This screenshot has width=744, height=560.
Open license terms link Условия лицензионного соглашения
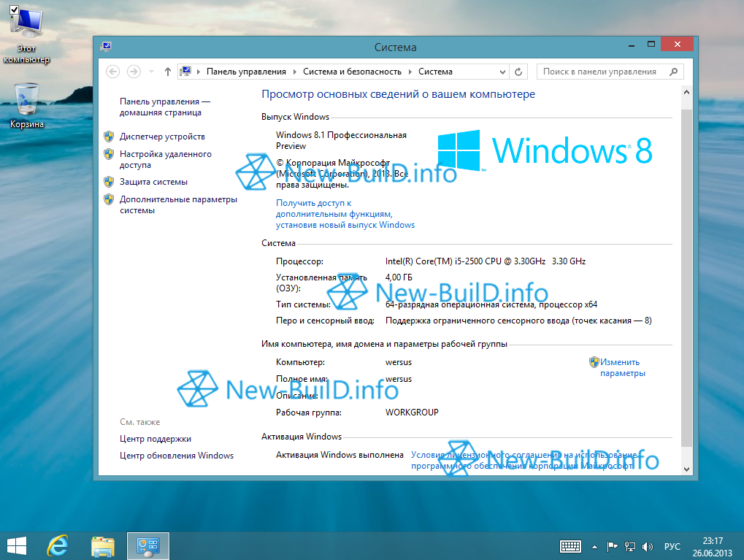coord(524,460)
